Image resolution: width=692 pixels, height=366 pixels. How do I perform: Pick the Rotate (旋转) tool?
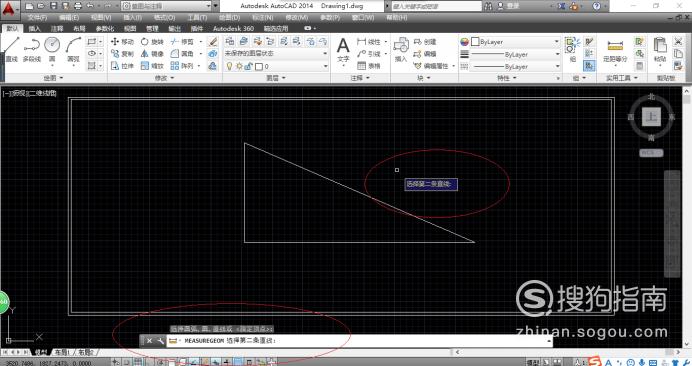(x=152, y=42)
